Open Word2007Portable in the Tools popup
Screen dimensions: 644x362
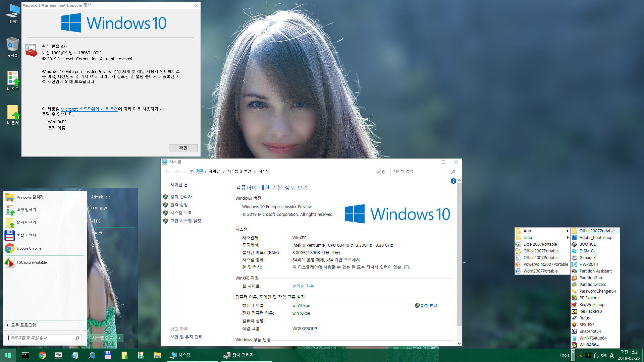point(542,271)
